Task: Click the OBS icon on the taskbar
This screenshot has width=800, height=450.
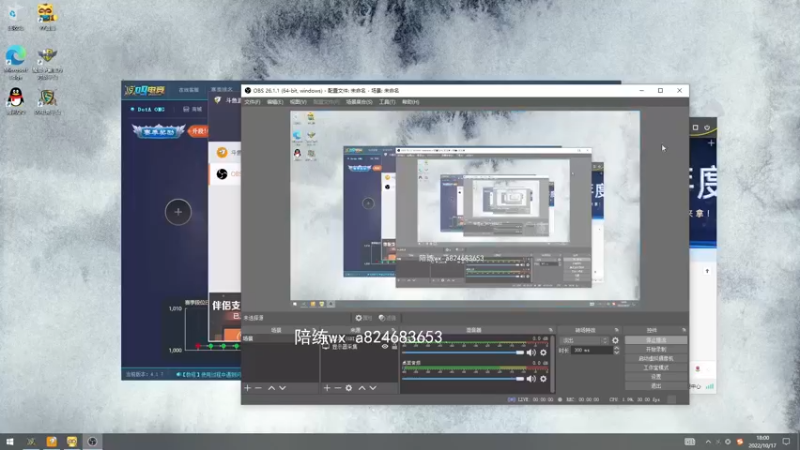Action: point(92,441)
